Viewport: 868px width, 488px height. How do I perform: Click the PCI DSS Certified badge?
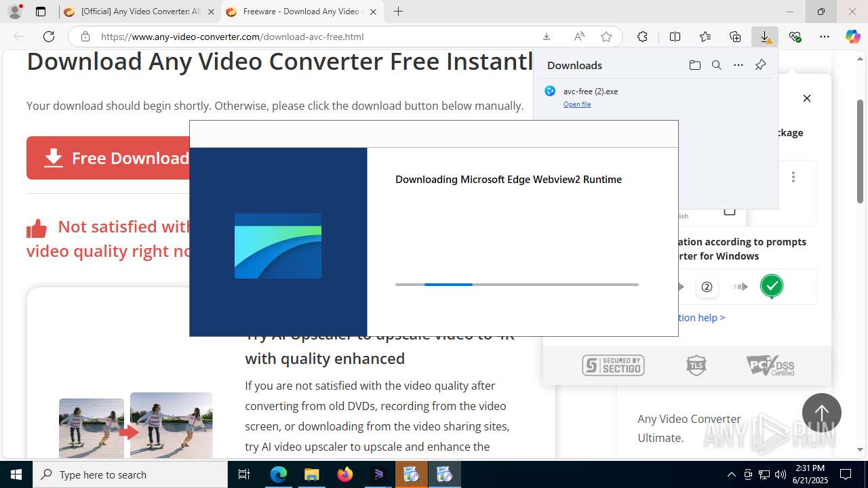pyautogui.click(x=770, y=365)
